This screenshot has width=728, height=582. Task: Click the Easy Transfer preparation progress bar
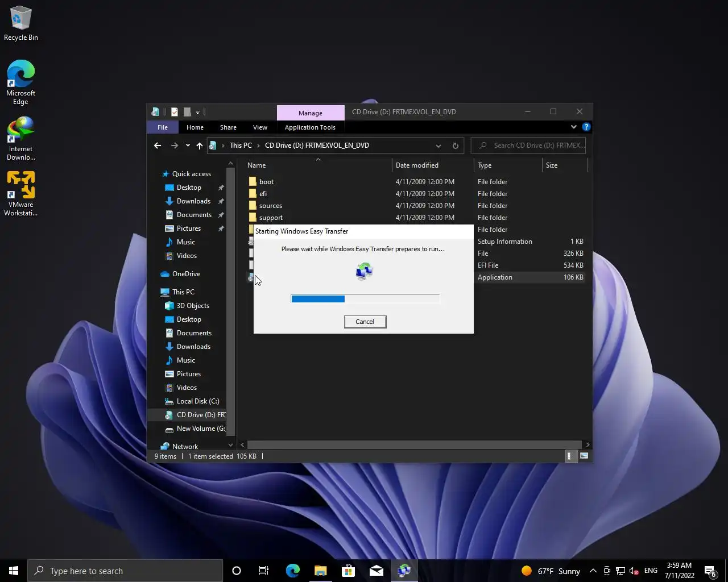(x=365, y=299)
